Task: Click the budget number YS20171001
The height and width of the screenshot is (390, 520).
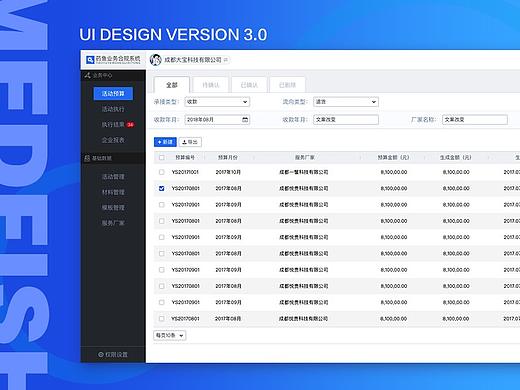Action: (185, 172)
